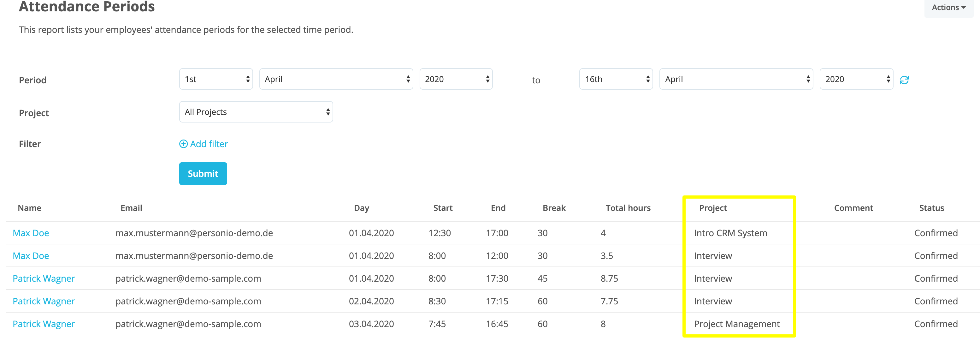
Task: Expand the end month April dropdown
Action: click(736, 79)
